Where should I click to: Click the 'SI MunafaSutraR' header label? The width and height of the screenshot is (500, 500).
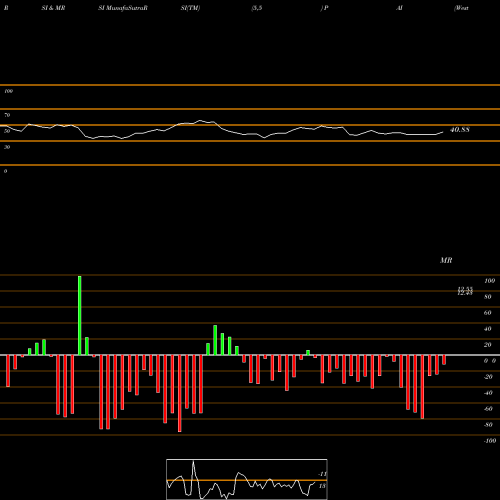123,8
